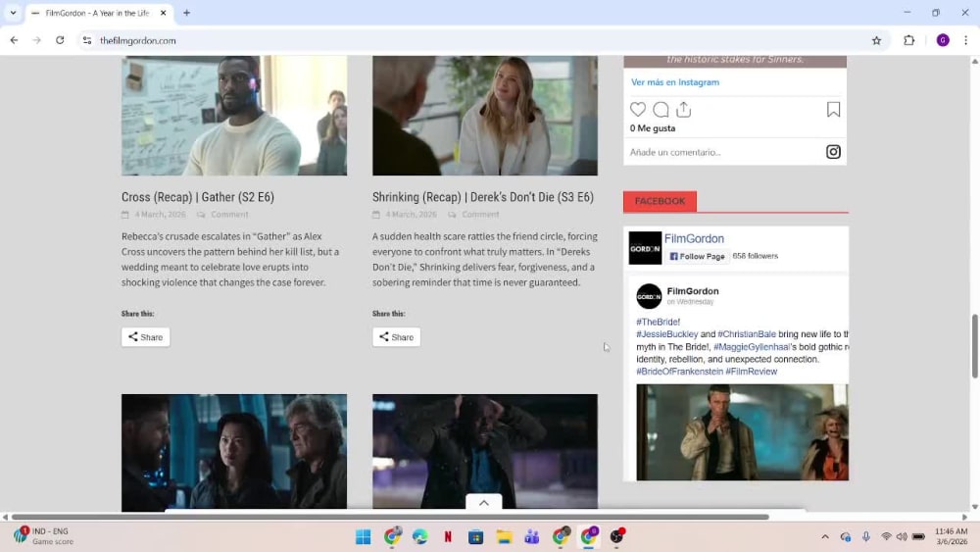
Task: Open Netflix from the taskbar
Action: (x=448, y=536)
